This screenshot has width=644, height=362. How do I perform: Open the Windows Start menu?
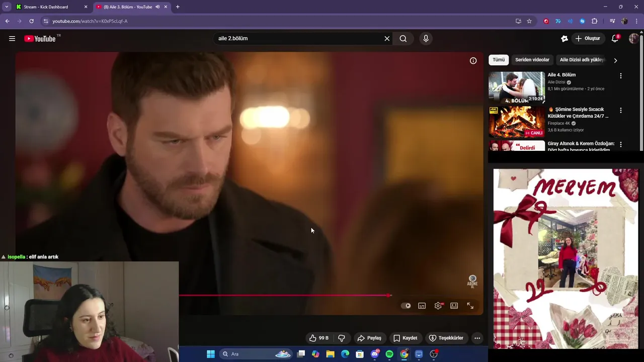211,354
